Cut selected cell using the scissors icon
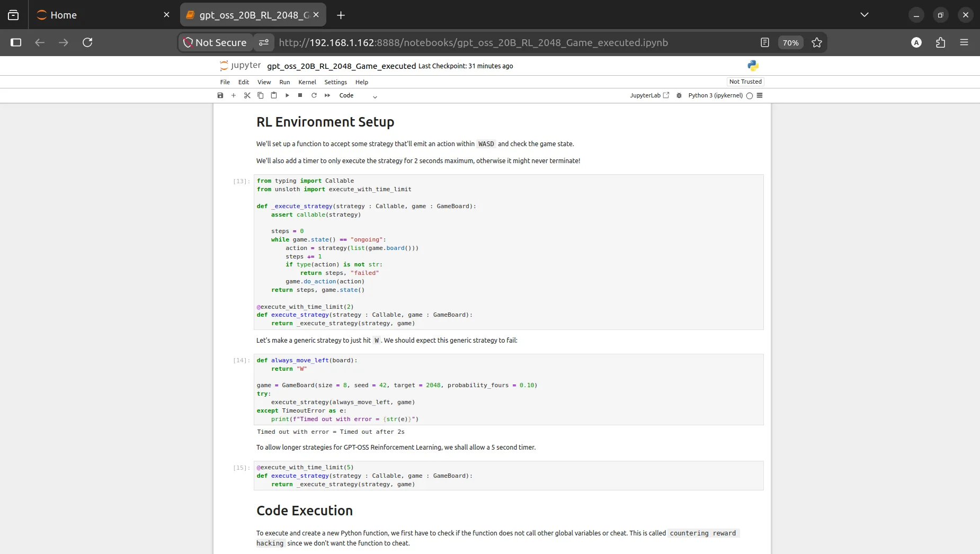This screenshot has height=554, width=980. coord(247,95)
